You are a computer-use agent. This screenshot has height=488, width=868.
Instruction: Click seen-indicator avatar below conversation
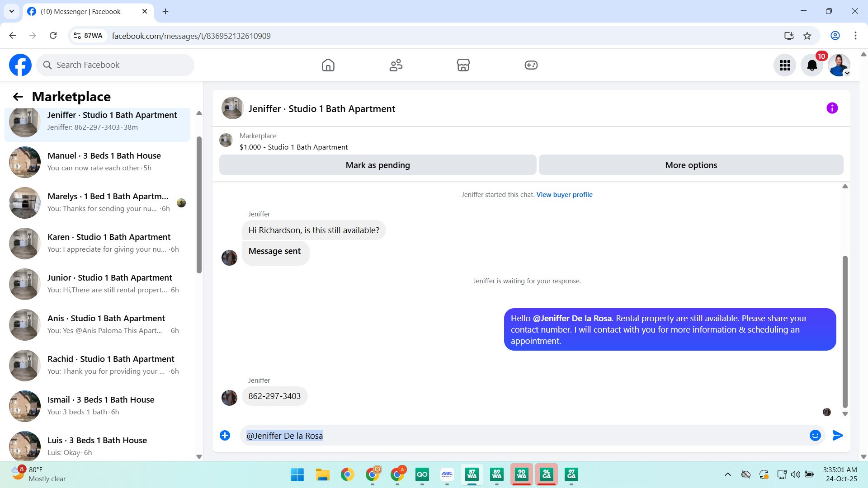tap(826, 412)
